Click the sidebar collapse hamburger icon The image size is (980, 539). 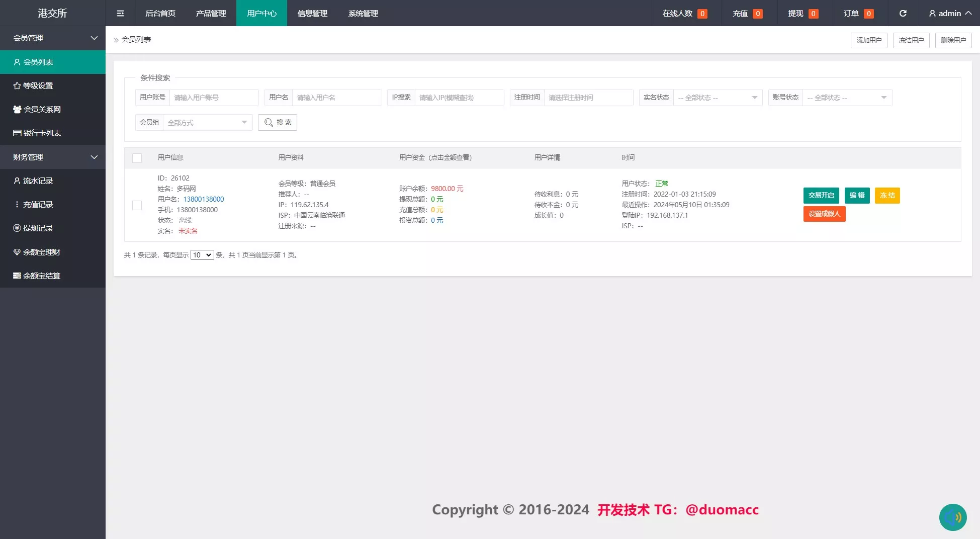(x=120, y=13)
